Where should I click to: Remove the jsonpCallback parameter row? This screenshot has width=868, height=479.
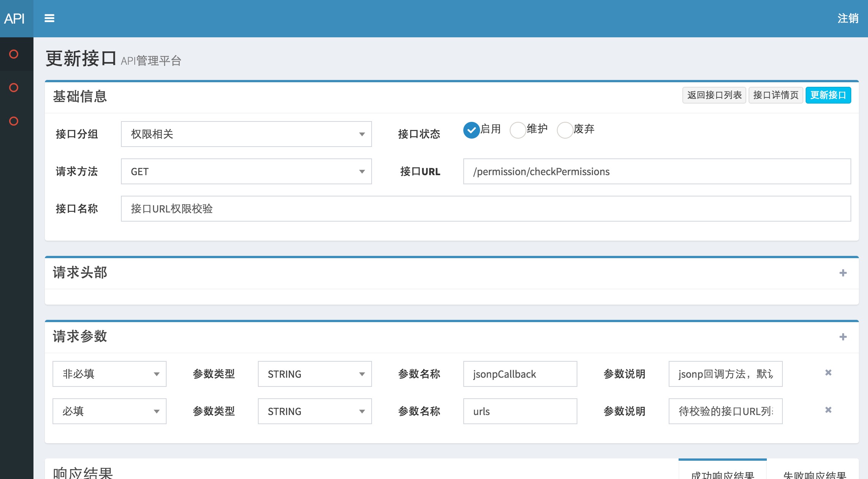828,373
